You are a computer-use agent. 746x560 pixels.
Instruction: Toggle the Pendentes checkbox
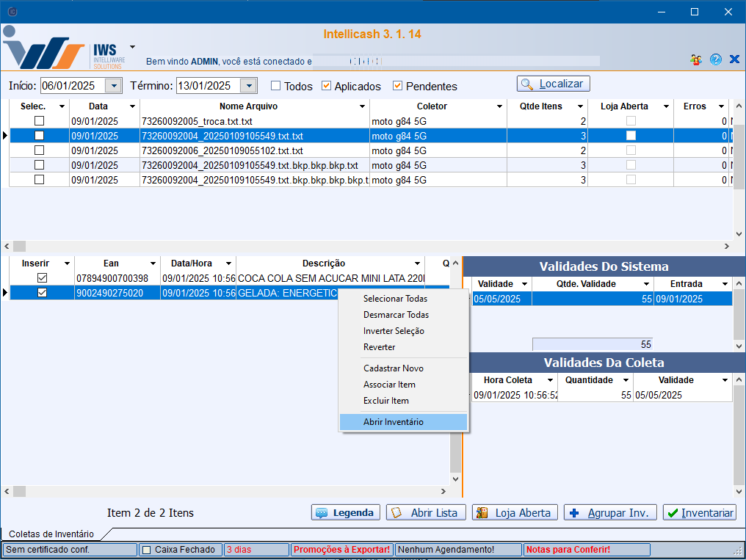(x=398, y=86)
